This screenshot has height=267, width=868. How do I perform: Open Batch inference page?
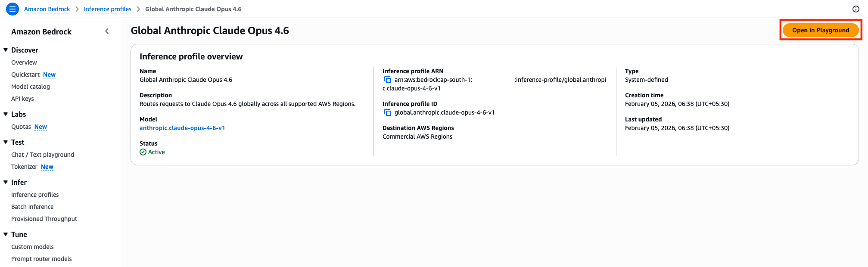click(32, 207)
